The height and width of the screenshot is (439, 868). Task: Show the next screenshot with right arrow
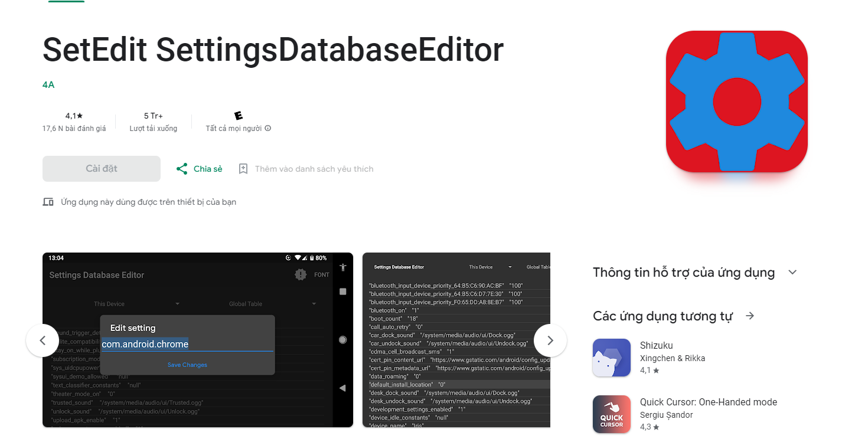coord(550,340)
